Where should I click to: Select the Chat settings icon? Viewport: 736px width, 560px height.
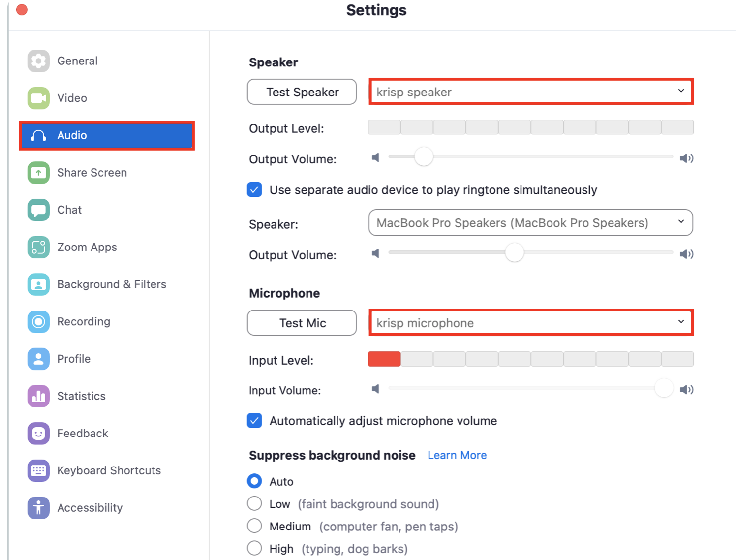38,210
